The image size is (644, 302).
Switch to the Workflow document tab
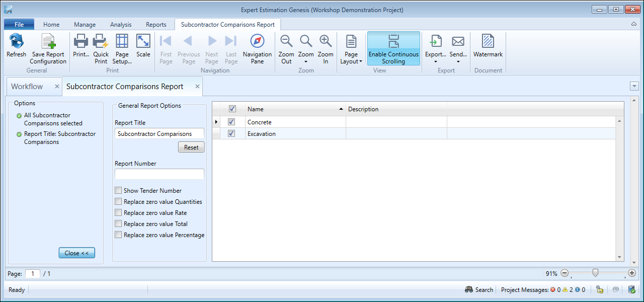[27, 87]
